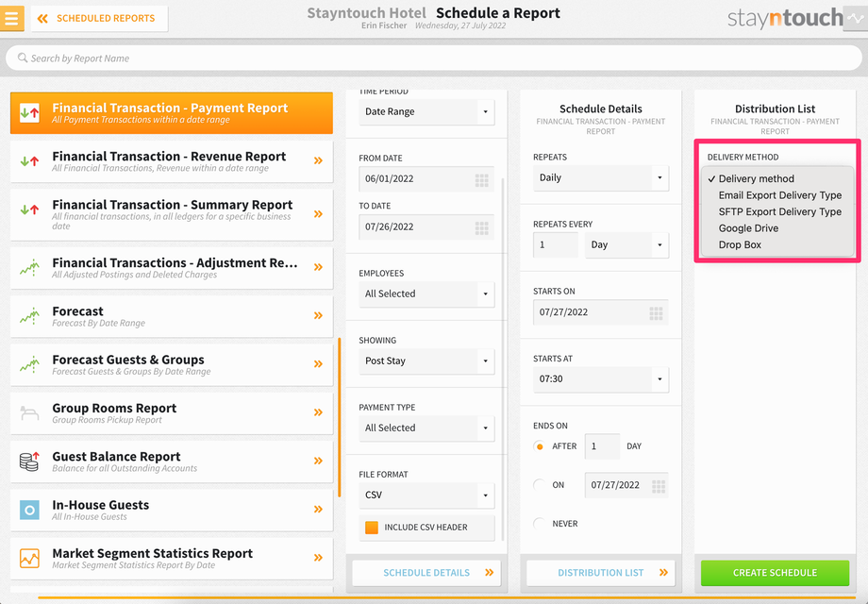Screen dimensions: 868x604
Task: Click chevron arrow on Market Segment Statistics row
Action: pyautogui.click(x=318, y=558)
